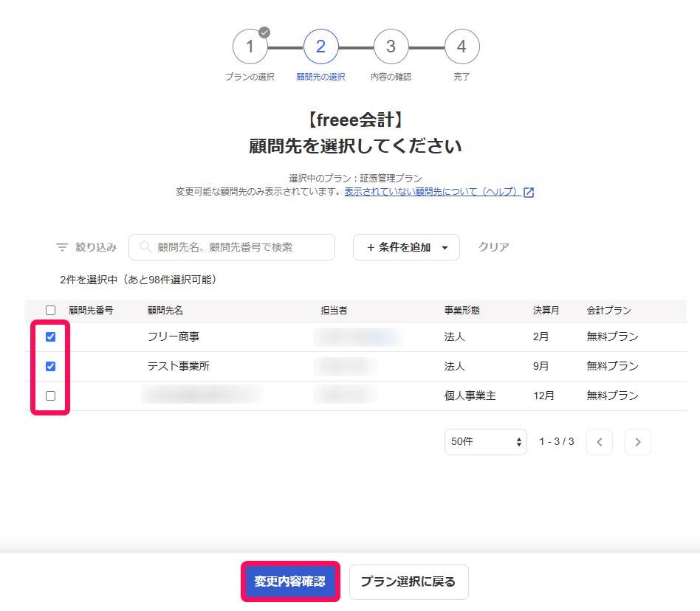Click the 顧問先名 column header
The height and width of the screenshot is (611, 700).
(x=165, y=311)
